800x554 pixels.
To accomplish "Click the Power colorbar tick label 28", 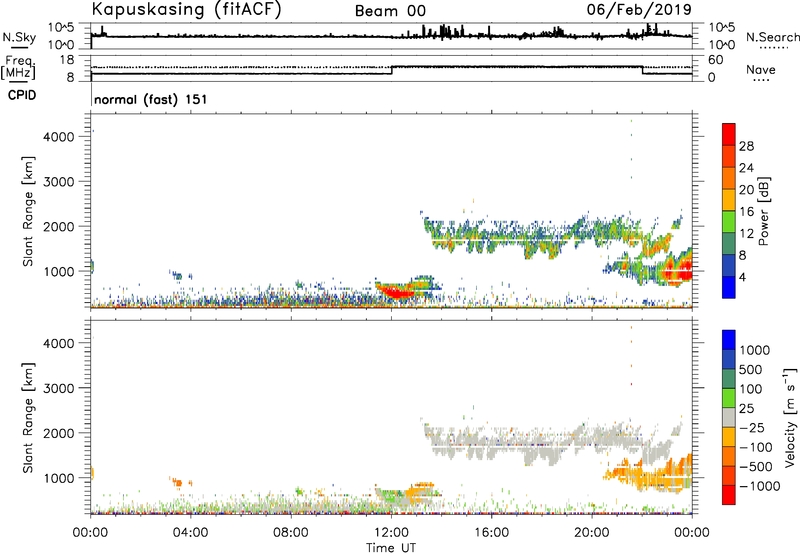I will tap(746, 146).
